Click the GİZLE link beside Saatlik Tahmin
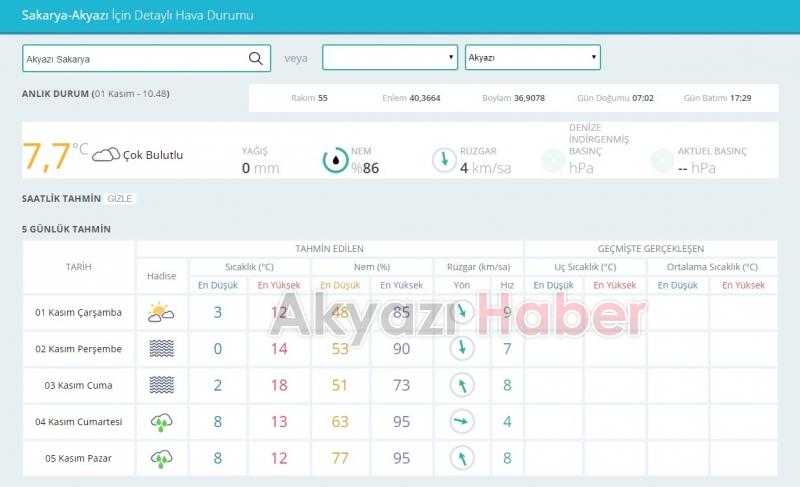Image resolution: width=800 pixels, height=487 pixels. (120, 198)
